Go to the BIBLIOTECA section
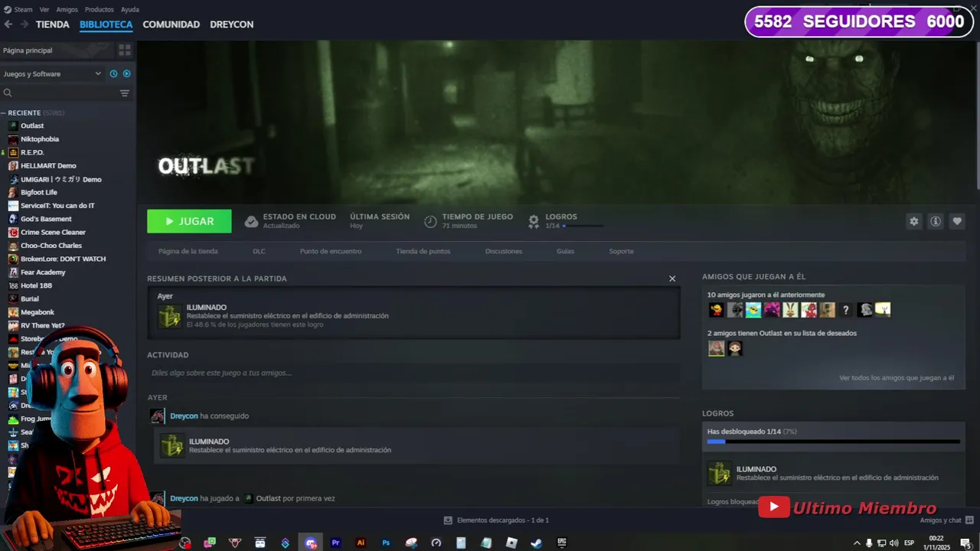The image size is (980, 551). (106, 24)
